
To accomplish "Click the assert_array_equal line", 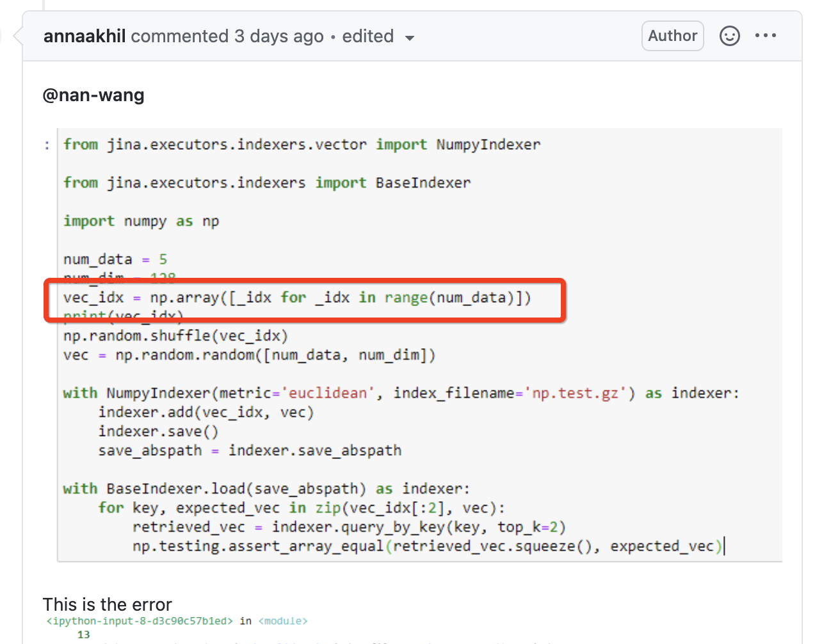I will click(x=359, y=545).
